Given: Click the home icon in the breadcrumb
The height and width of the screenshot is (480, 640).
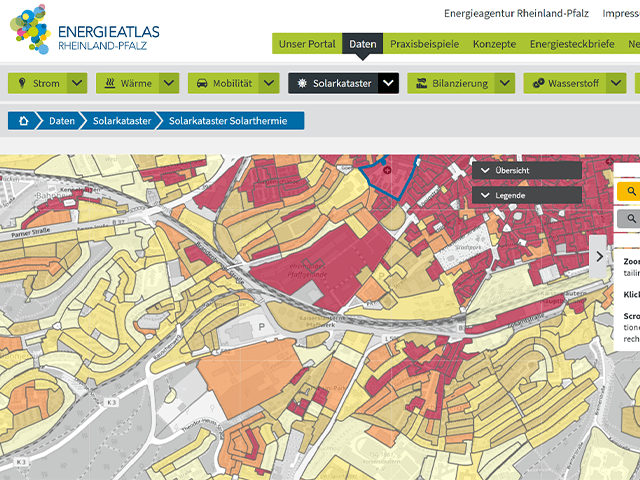Looking at the screenshot, I should [x=24, y=121].
